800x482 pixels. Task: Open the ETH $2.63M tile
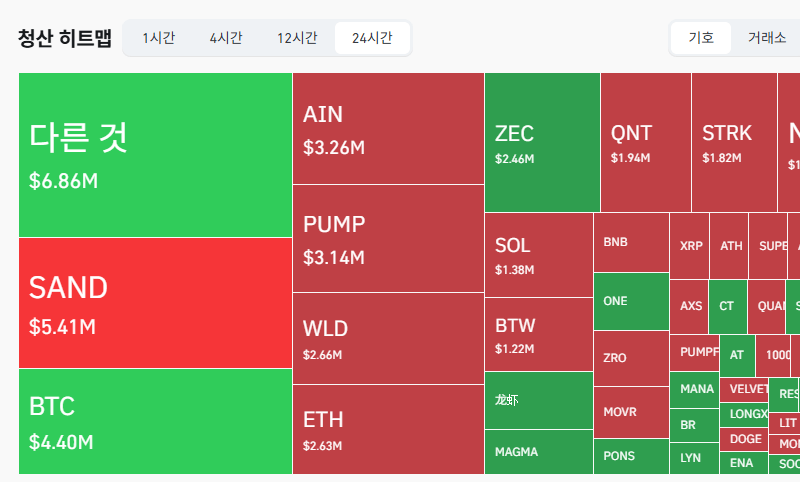pos(388,429)
